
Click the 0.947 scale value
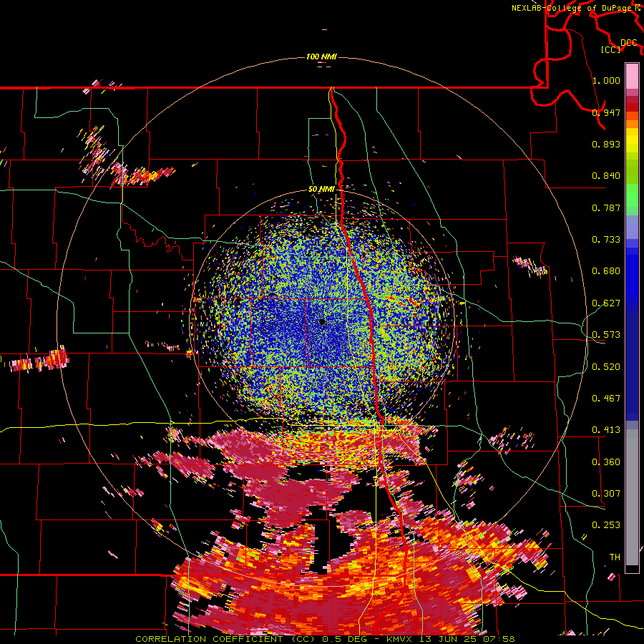tap(606, 112)
